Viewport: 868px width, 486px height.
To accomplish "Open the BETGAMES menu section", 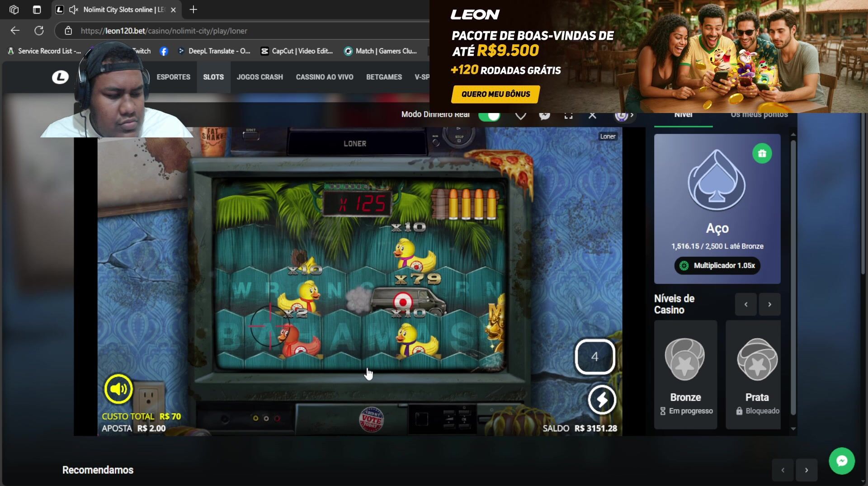I will point(384,77).
